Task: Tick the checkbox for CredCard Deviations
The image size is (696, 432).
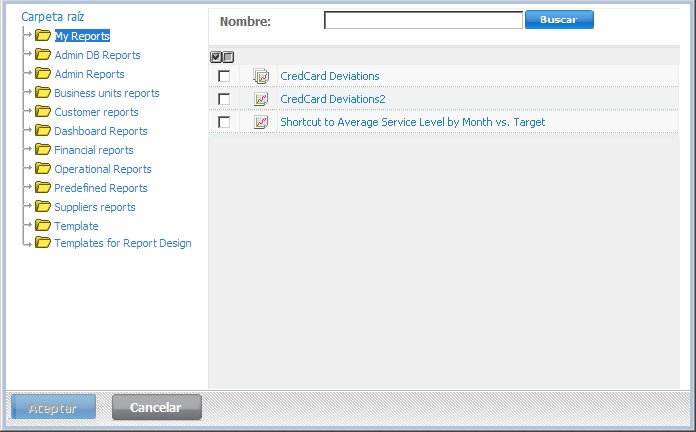Action: [224, 76]
